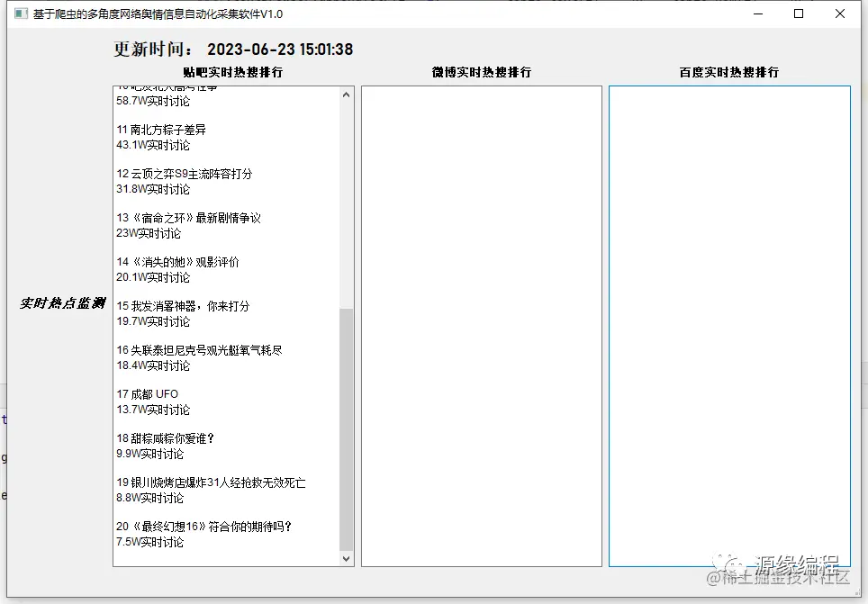
Task: Maximize the crawler software window
Action: point(799,14)
